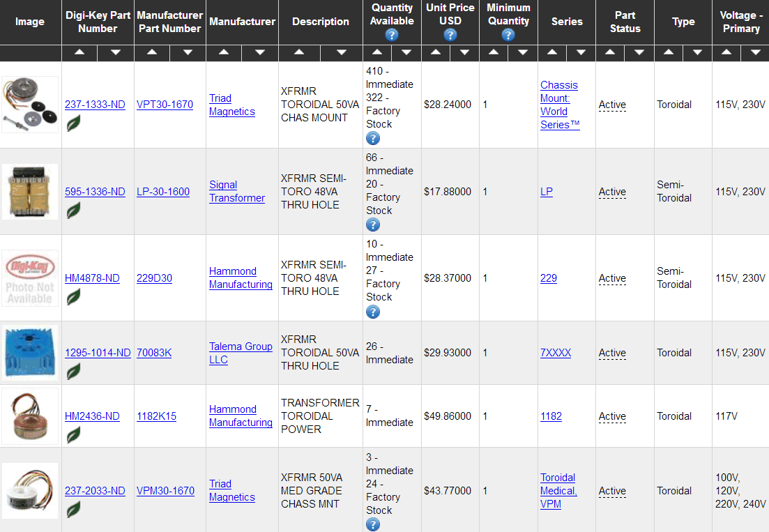Sort Unit Price ascending arrow
Image resolution: width=769 pixels, height=532 pixels.
[x=436, y=52]
